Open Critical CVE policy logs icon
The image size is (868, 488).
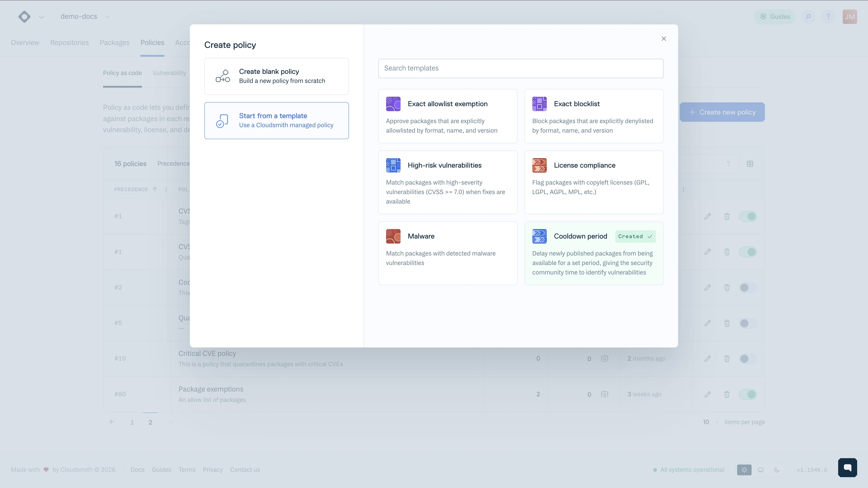pos(604,359)
